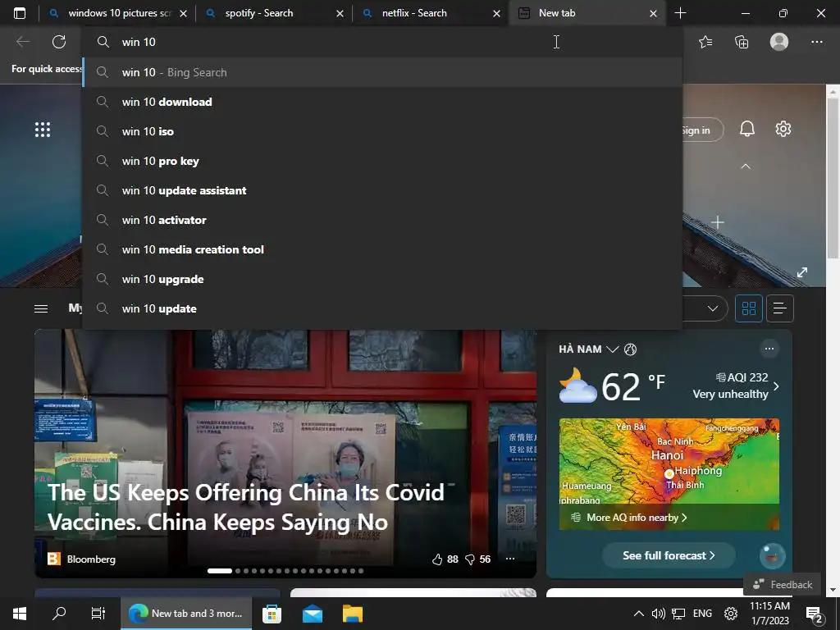
Task: Like the Bloomberg article thumbs up
Action: point(437,559)
